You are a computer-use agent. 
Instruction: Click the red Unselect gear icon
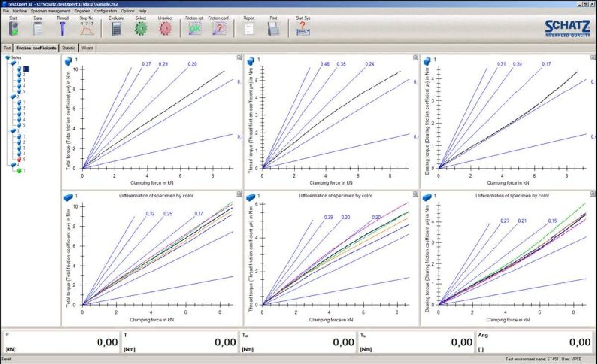pyautogui.click(x=165, y=29)
